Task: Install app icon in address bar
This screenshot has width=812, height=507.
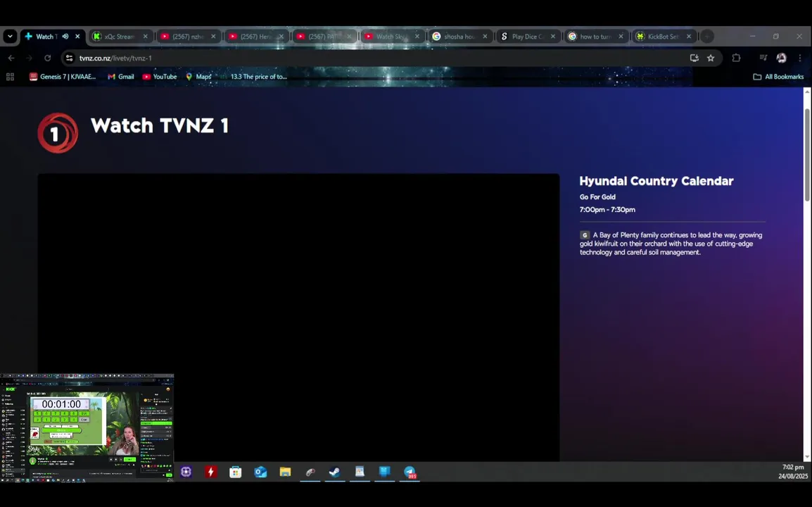Action: click(694, 58)
